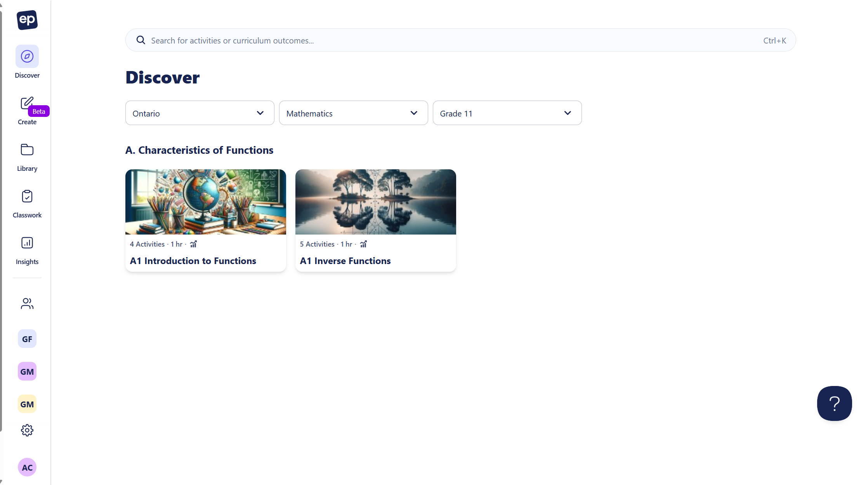Open the Discover compass icon
The image size is (868, 485).
click(27, 56)
